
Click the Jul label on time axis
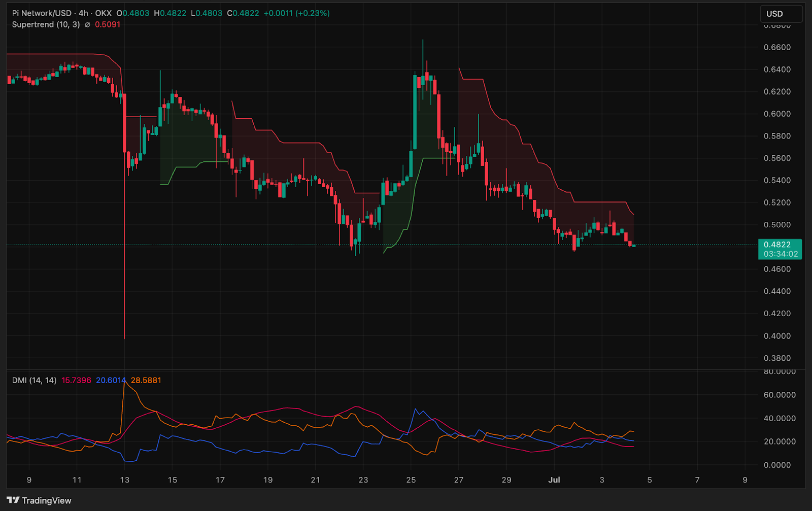pyautogui.click(x=554, y=480)
